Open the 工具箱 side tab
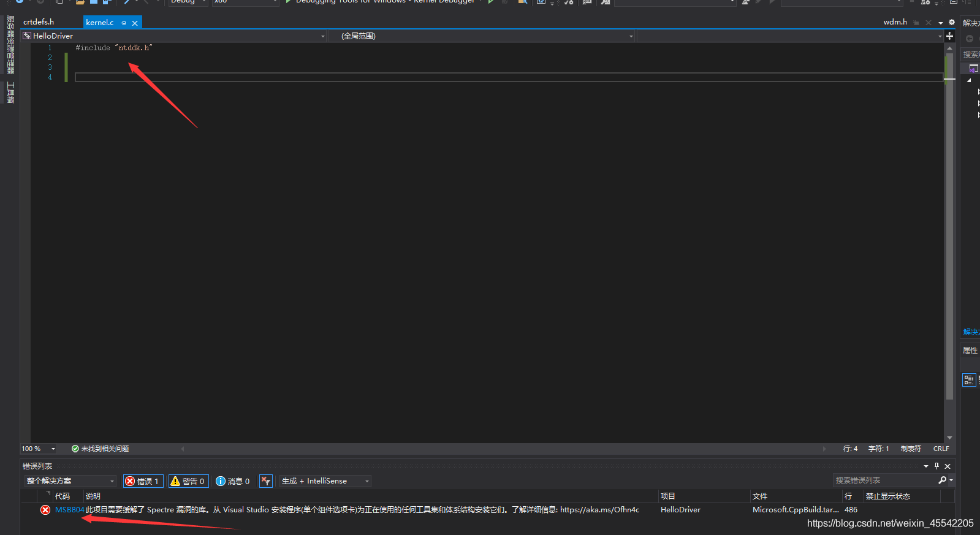 10,93
